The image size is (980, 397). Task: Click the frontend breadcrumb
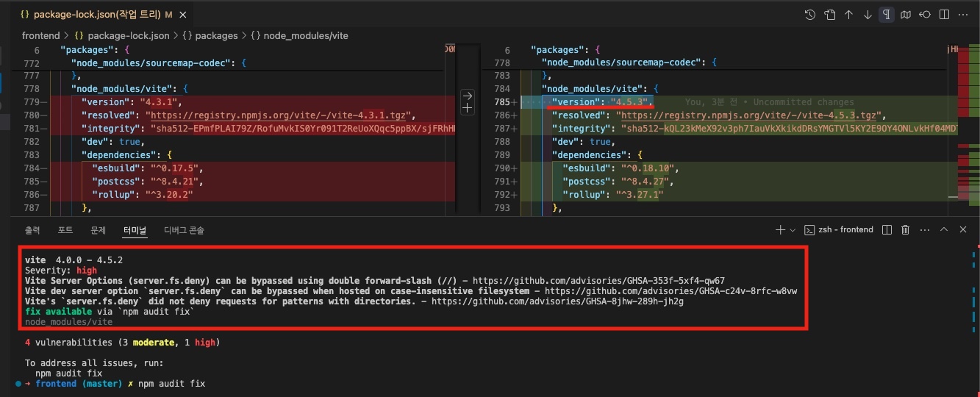(40, 35)
